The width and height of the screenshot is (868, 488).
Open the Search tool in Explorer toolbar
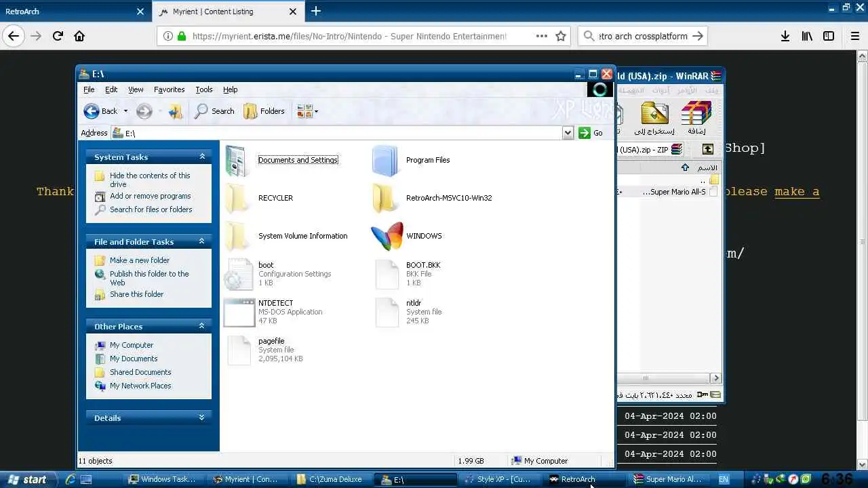tap(214, 111)
